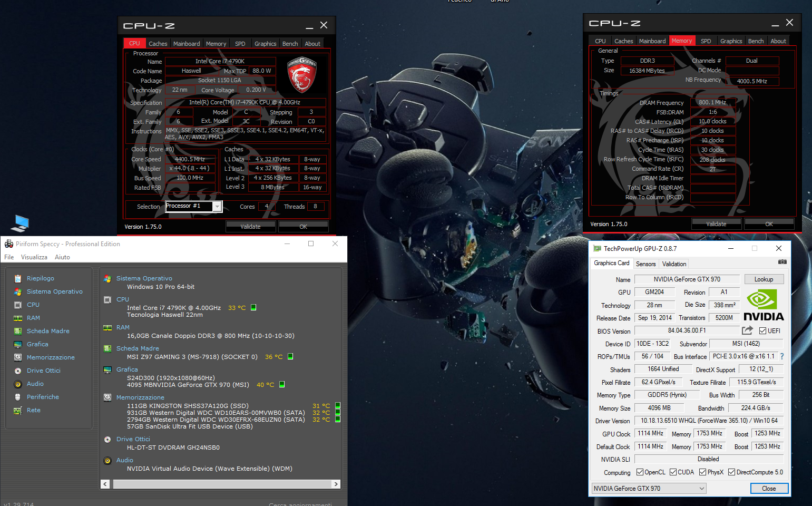Toggle the UEFI checkbox in GPU-Z

point(762,331)
